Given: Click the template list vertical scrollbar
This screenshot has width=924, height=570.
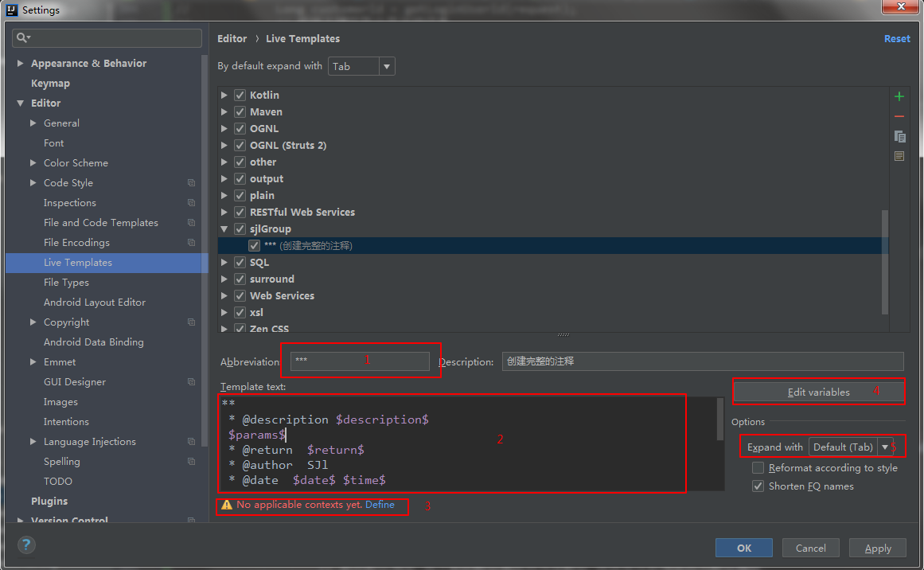Looking at the screenshot, I should click(884, 263).
